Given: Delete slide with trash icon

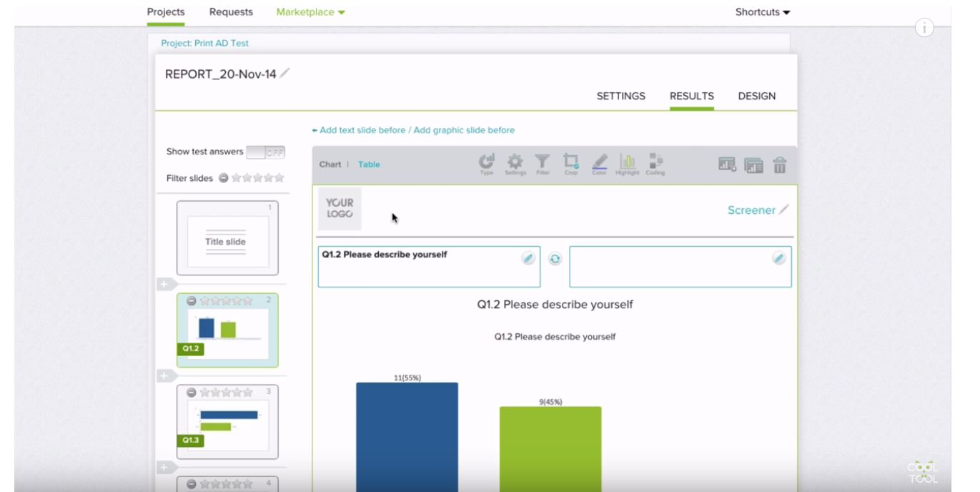Looking at the screenshot, I should pyautogui.click(x=779, y=165).
